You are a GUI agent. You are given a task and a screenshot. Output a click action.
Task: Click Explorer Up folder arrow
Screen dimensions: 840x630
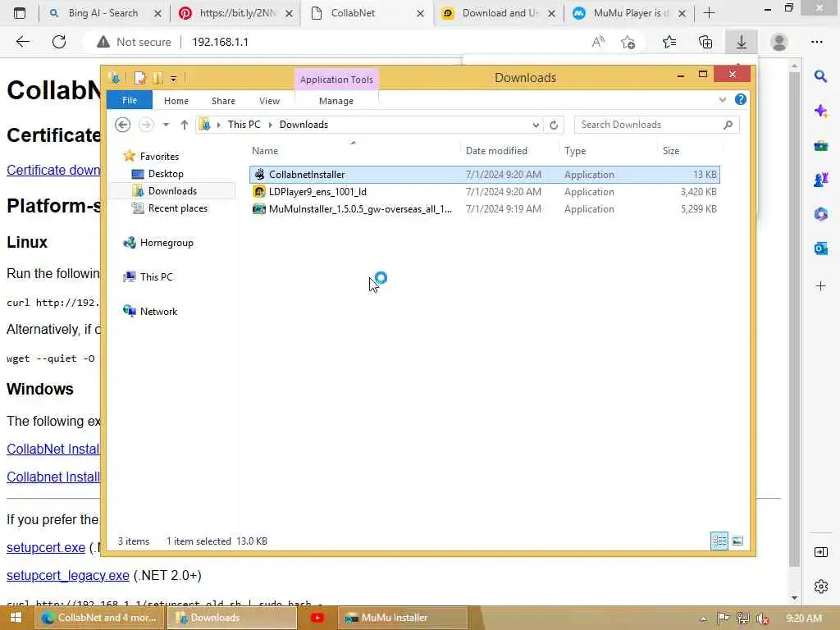coord(185,125)
